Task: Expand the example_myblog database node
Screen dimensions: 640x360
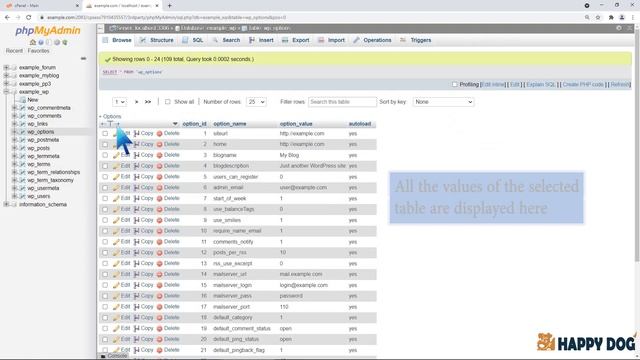Action: tap(6, 76)
